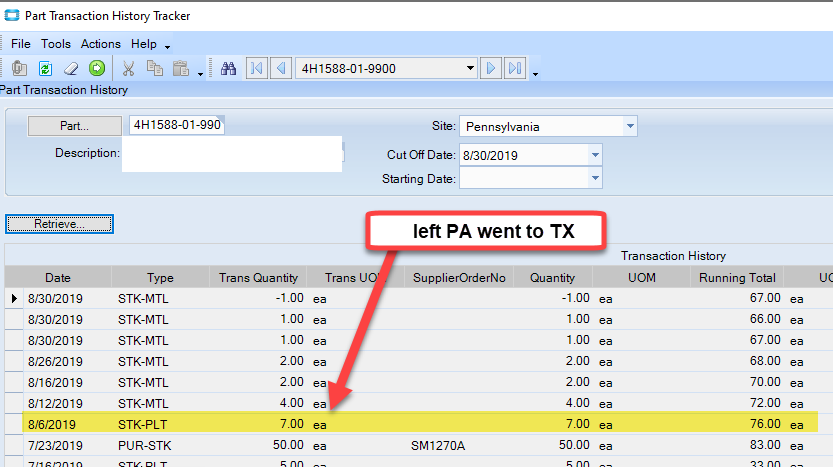
Task: Open the Help menu
Action: click(x=143, y=44)
